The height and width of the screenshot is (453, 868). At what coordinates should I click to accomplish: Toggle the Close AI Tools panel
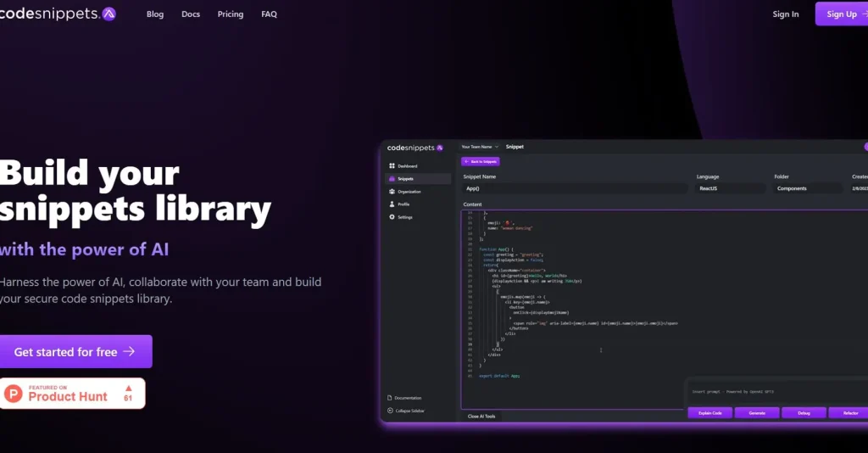coord(481,417)
